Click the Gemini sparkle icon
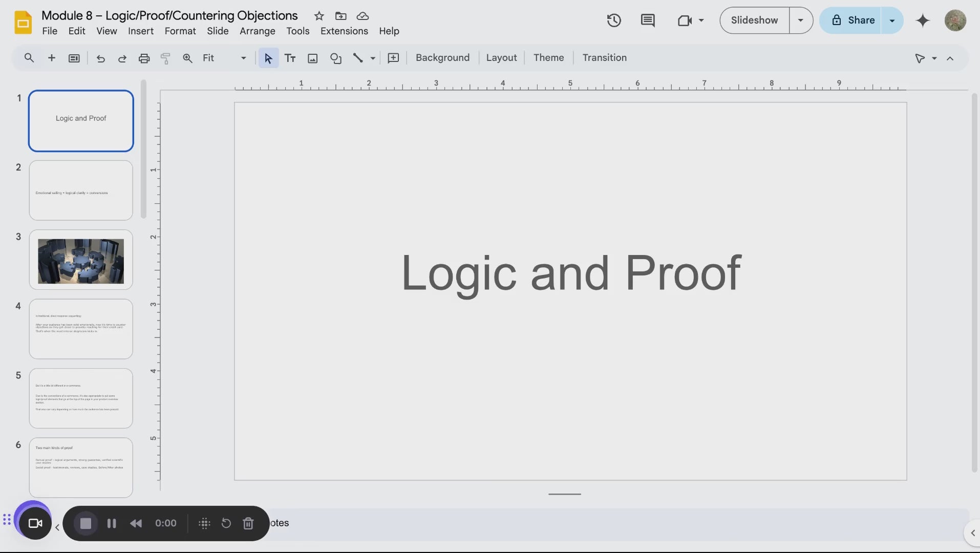The image size is (980, 553). point(922,20)
